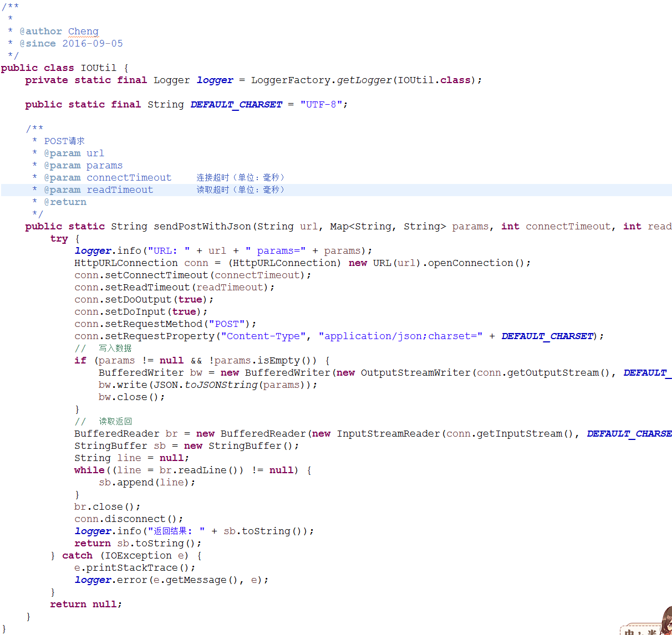Click the setDoInput method call

click(135, 312)
